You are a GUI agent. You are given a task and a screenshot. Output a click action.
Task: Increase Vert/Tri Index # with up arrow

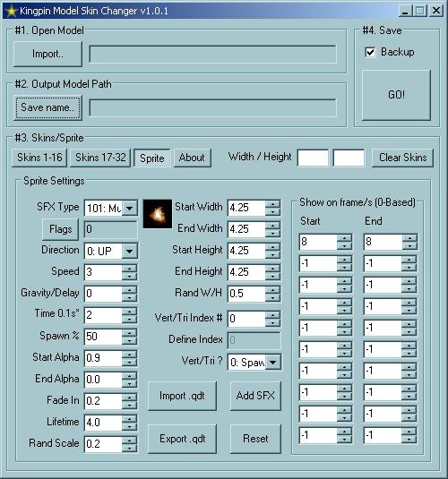click(x=272, y=315)
